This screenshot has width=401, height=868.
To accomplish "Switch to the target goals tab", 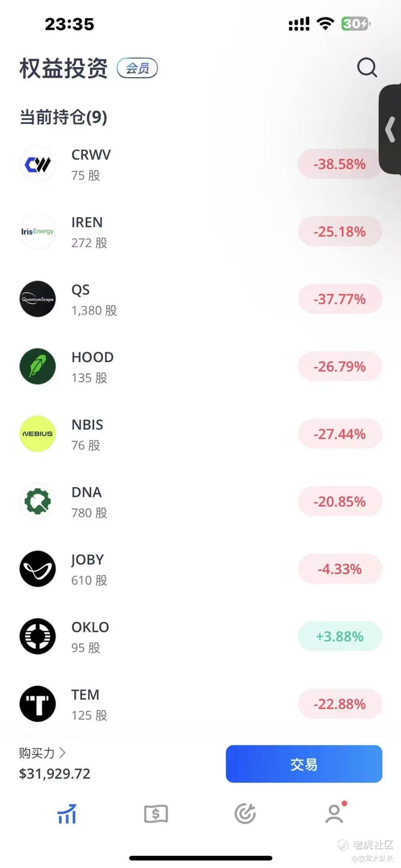I will pos(245,814).
